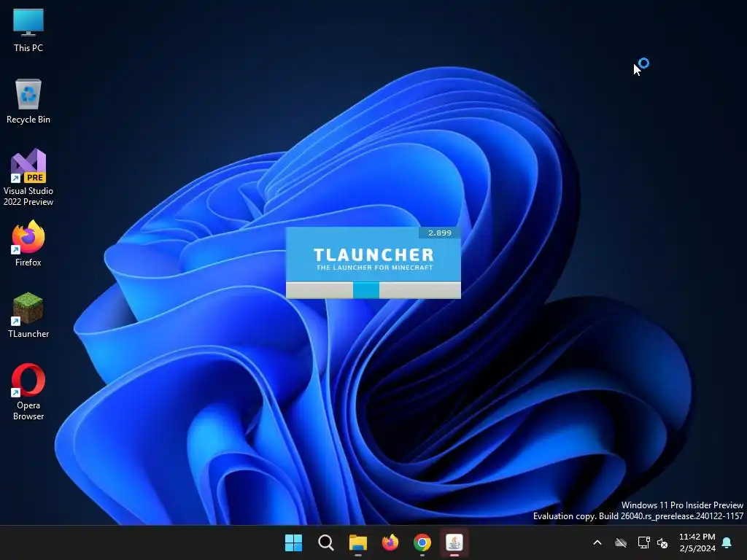Click the OneDrive cloud tray icon

(621, 542)
